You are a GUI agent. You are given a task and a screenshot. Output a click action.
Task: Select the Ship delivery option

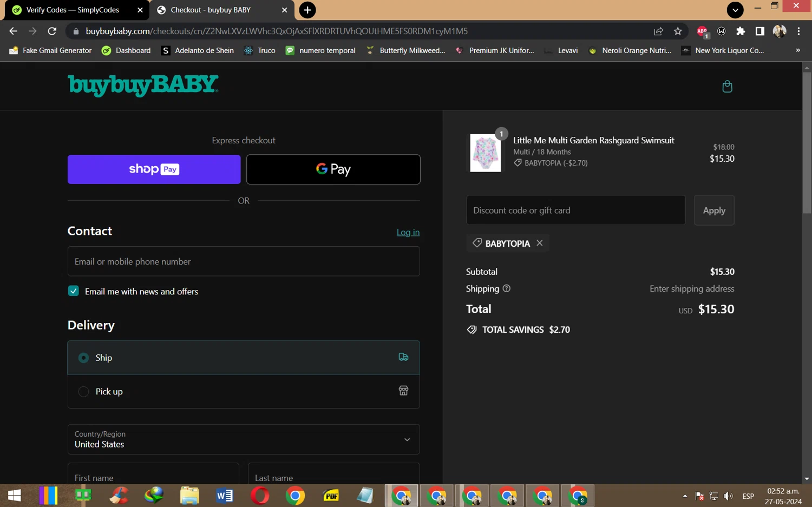(244, 358)
